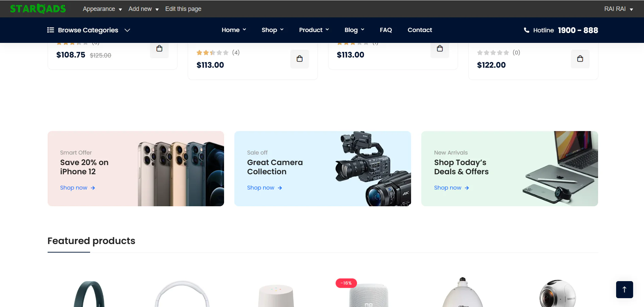The height and width of the screenshot is (307, 644).
Task: Click the Sale off label
Action: point(257,152)
